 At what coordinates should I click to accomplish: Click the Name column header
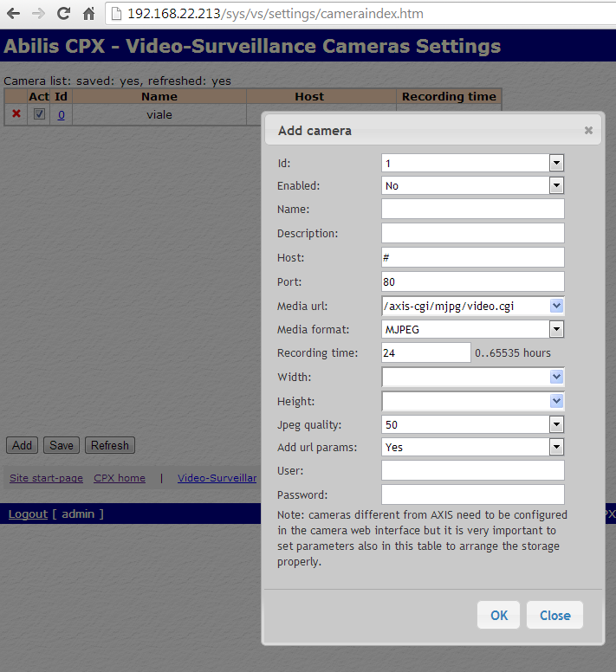coord(159,96)
